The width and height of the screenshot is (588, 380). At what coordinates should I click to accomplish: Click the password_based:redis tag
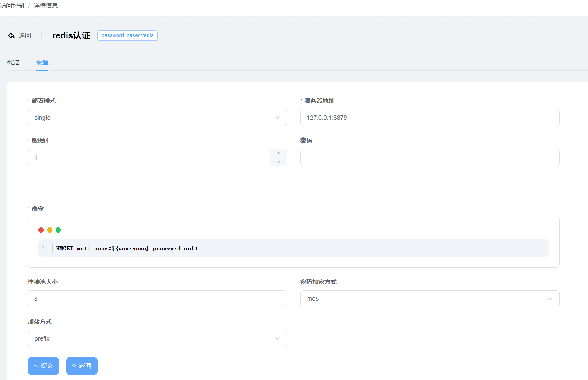[127, 35]
